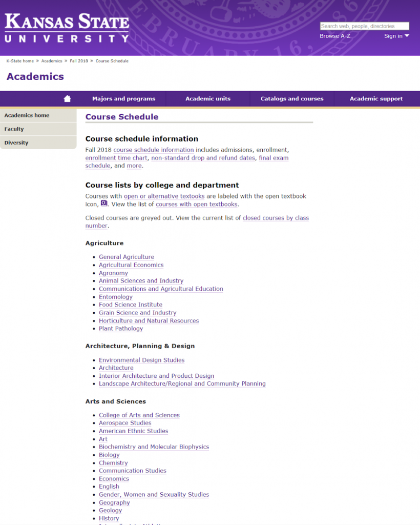Viewport: 420px width, 525px height.
Task: Go to Academics breadcrumb link
Action: 52,61
